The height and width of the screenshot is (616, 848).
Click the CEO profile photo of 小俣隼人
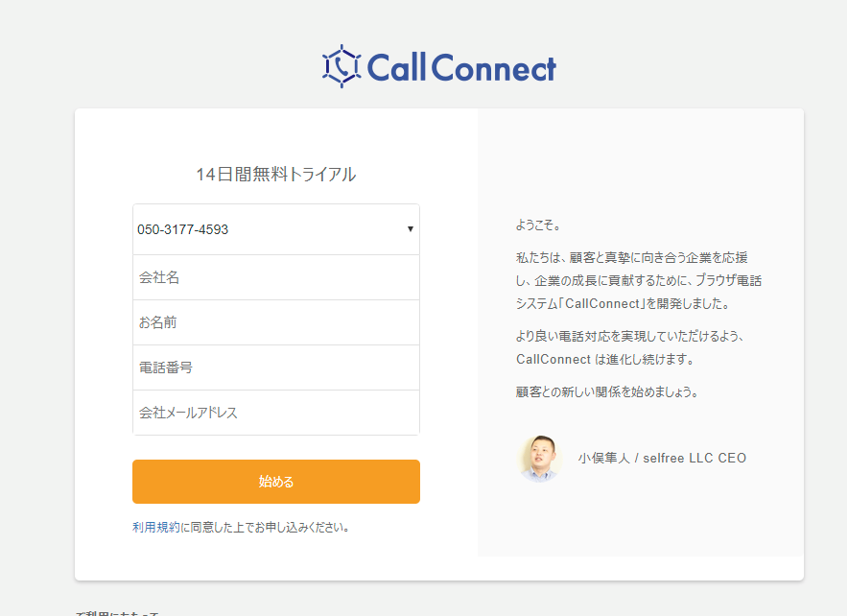pos(542,459)
